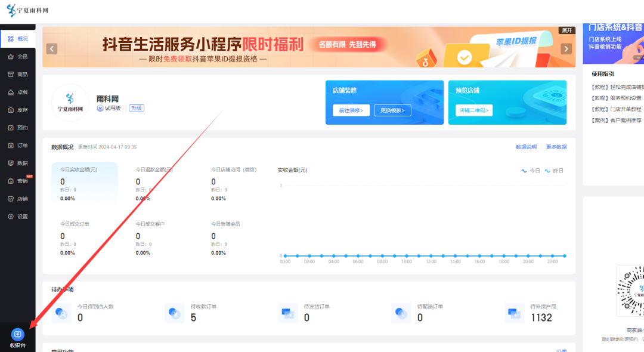Click the 抖音生活服务小程序 promotional banner
Viewport: 644px width, 352px height.
point(309,47)
